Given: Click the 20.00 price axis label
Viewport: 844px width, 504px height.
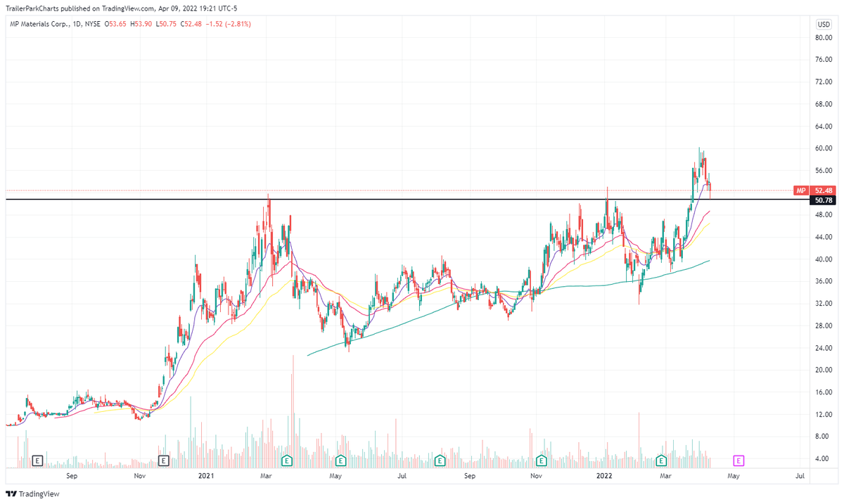Looking at the screenshot, I should pyautogui.click(x=823, y=370).
